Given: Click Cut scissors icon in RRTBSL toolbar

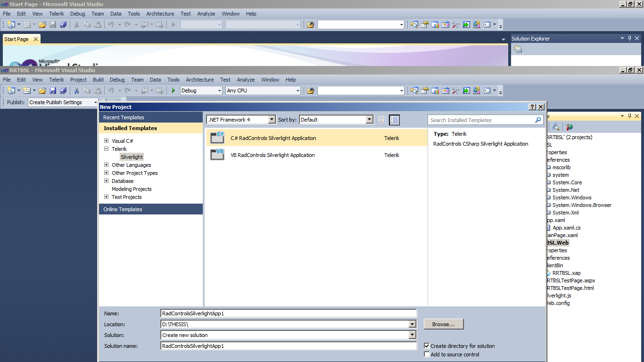Looking at the screenshot, I should [x=76, y=90].
